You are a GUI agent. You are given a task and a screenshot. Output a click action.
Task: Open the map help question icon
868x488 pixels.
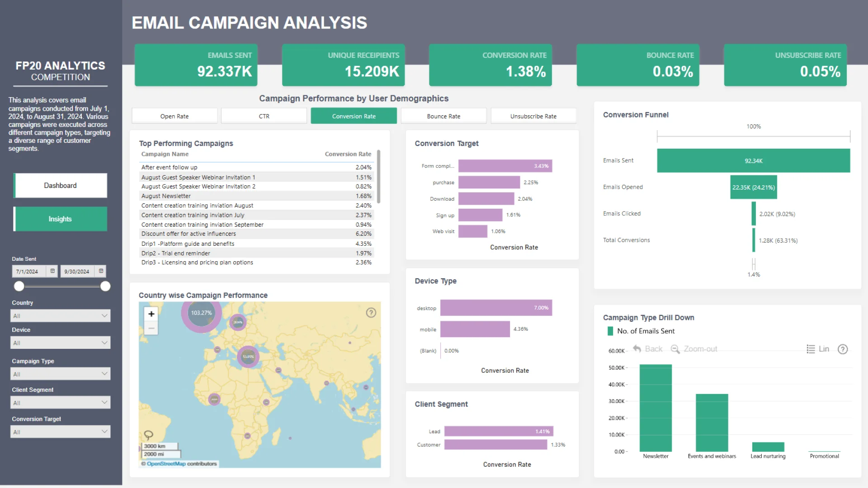click(x=371, y=313)
